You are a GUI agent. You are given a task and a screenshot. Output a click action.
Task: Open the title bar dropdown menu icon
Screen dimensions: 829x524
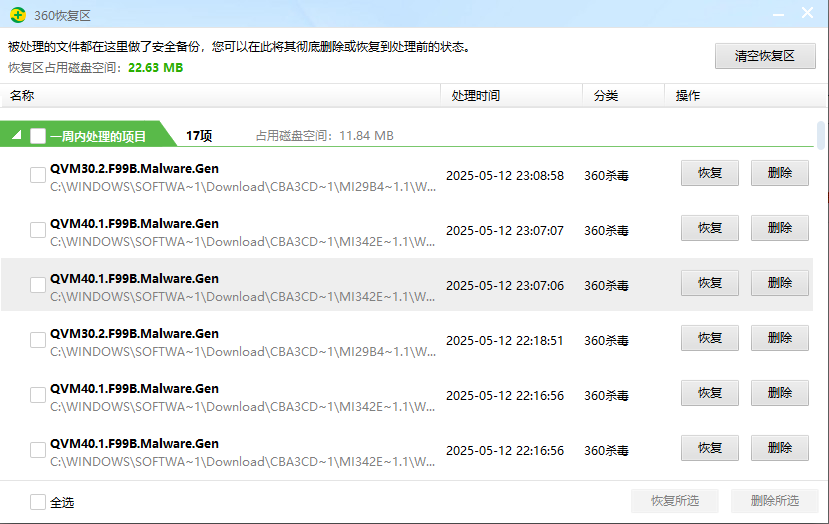(779, 13)
